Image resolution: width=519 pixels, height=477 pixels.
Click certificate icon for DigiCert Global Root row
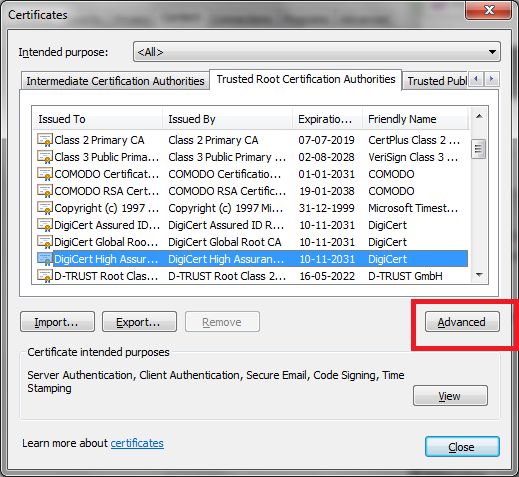tap(45, 242)
